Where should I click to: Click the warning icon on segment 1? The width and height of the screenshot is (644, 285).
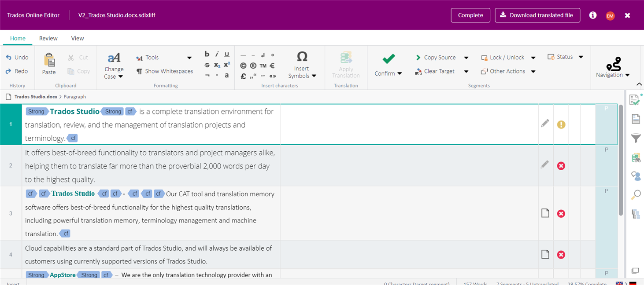pyautogui.click(x=561, y=124)
